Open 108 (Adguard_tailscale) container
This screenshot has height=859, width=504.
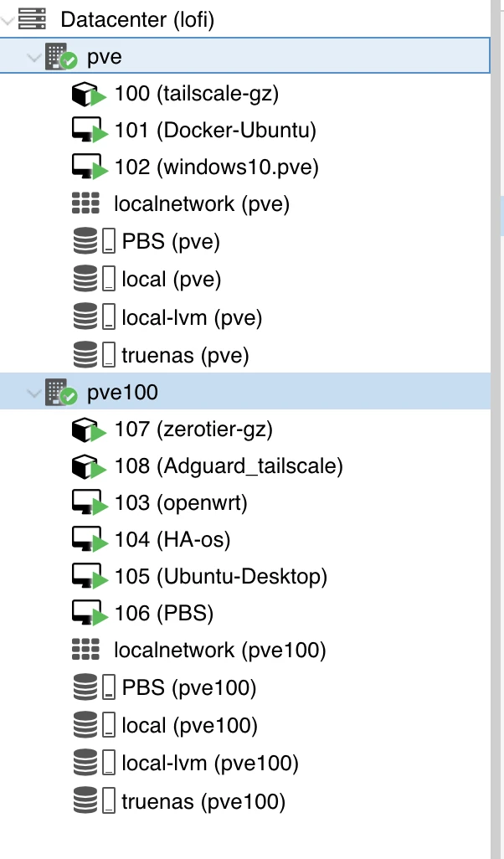(x=229, y=466)
